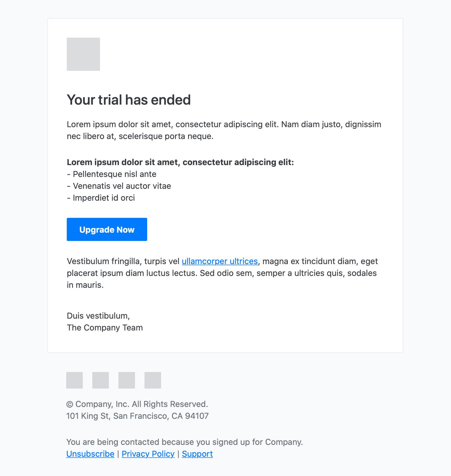
Task: Click the Company copyright notice
Action: click(x=137, y=404)
